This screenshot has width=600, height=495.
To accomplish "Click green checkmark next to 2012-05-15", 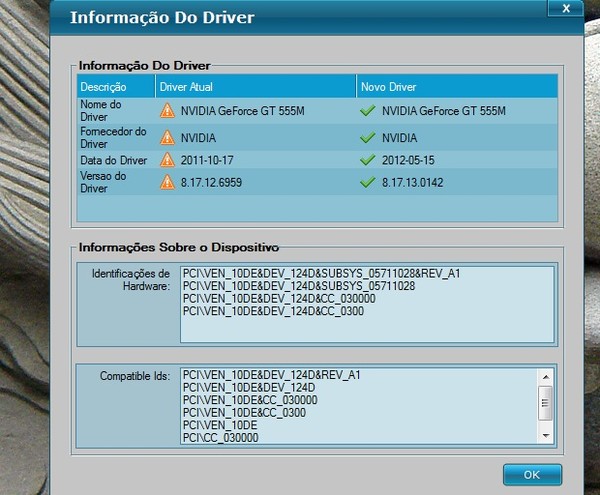I will pos(367,160).
